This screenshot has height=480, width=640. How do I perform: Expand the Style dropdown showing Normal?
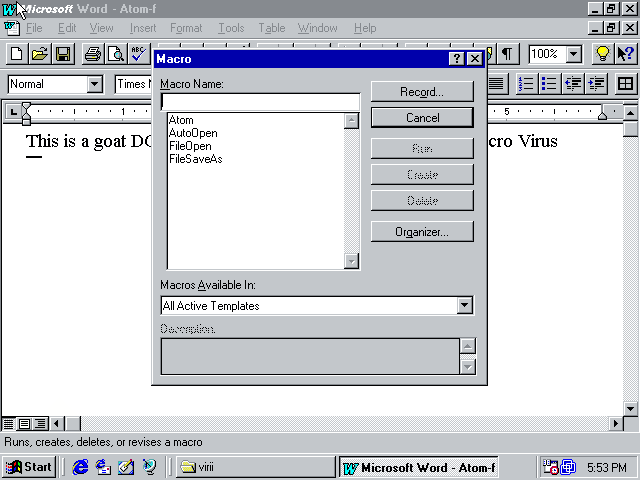94,84
